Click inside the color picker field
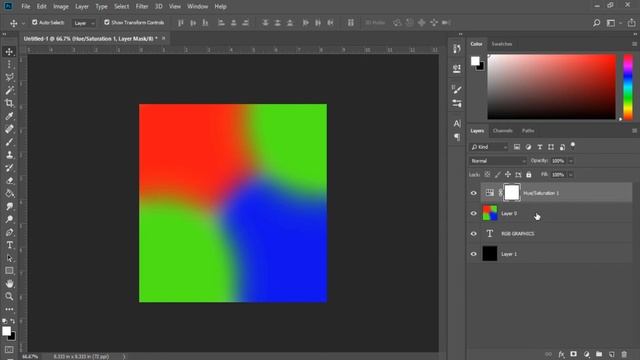640x360 pixels. coord(551,87)
